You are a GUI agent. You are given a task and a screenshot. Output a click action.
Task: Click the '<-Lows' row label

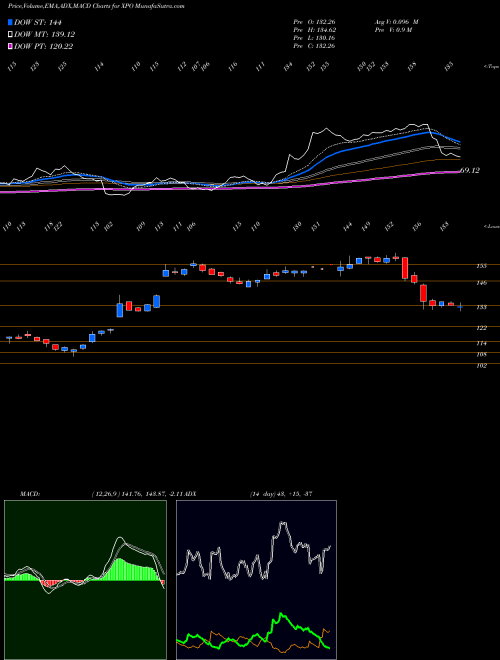(x=491, y=226)
